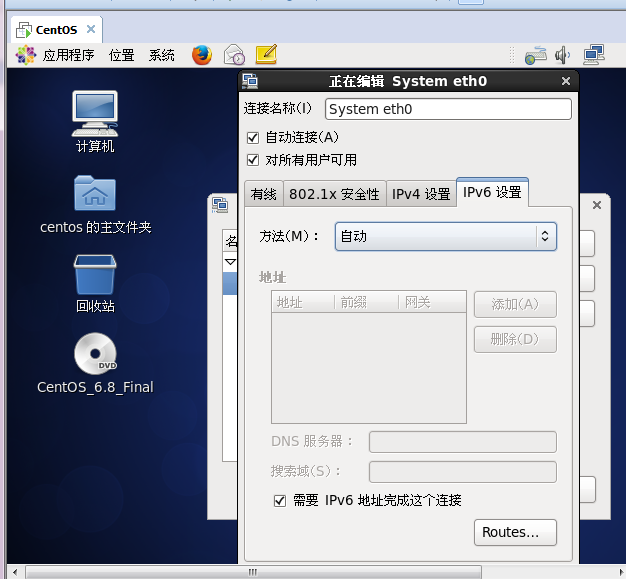Image resolution: width=626 pixels, height=579 pixels.
Task: Click the 前缀 column header
Action: 366,302
